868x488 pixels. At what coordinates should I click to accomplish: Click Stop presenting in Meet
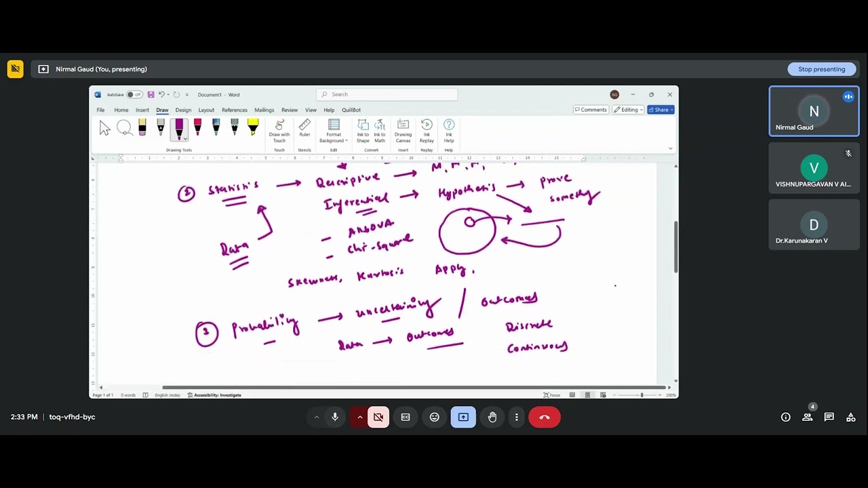[821, 69]
